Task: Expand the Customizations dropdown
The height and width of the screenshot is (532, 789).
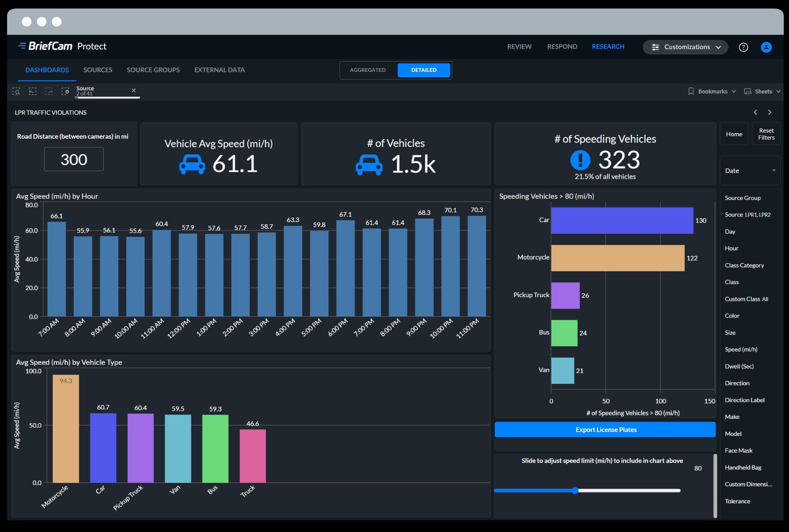Action: 685,47
